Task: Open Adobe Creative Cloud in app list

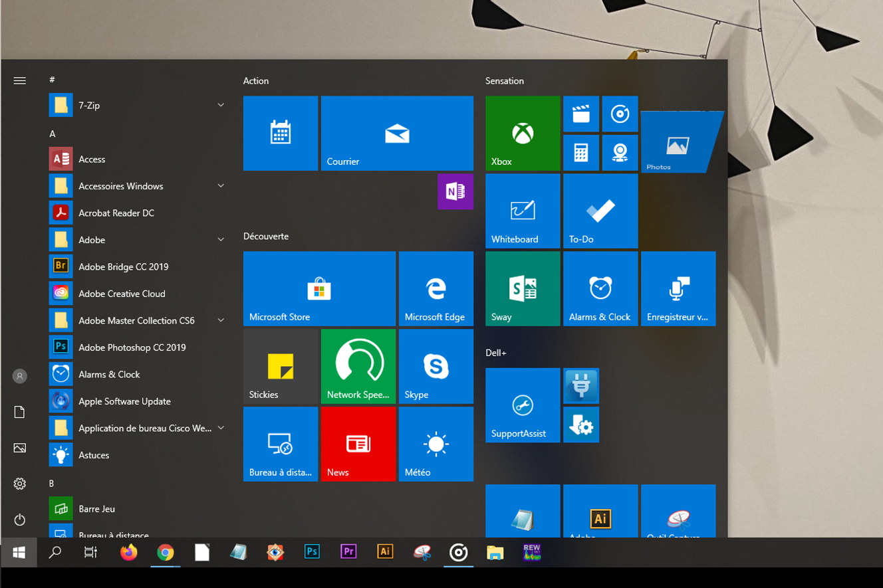Action: point(138,294)
